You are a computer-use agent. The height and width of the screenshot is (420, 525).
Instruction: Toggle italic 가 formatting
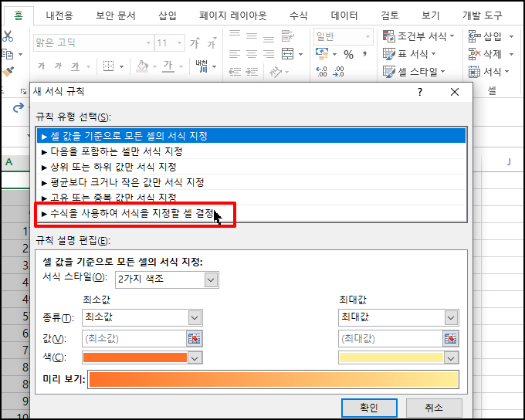[x=58, y=66]
